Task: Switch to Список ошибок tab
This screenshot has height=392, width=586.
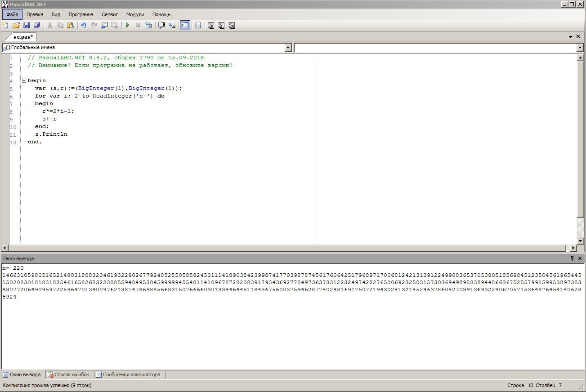Action: 68,374
